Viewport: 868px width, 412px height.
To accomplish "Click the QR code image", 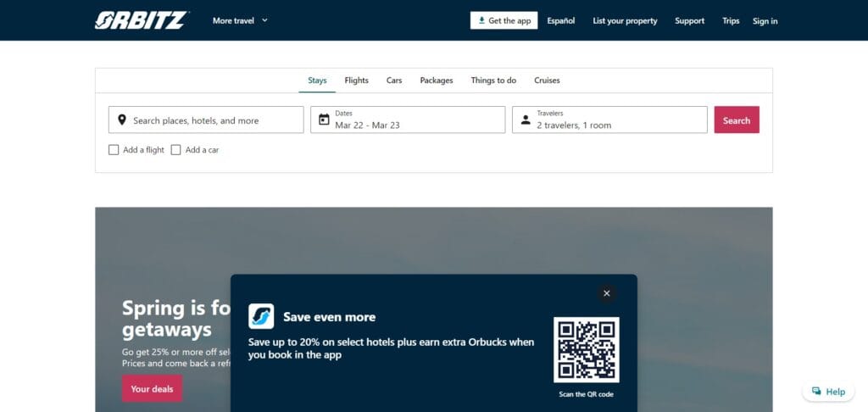I will click(587, 350).
